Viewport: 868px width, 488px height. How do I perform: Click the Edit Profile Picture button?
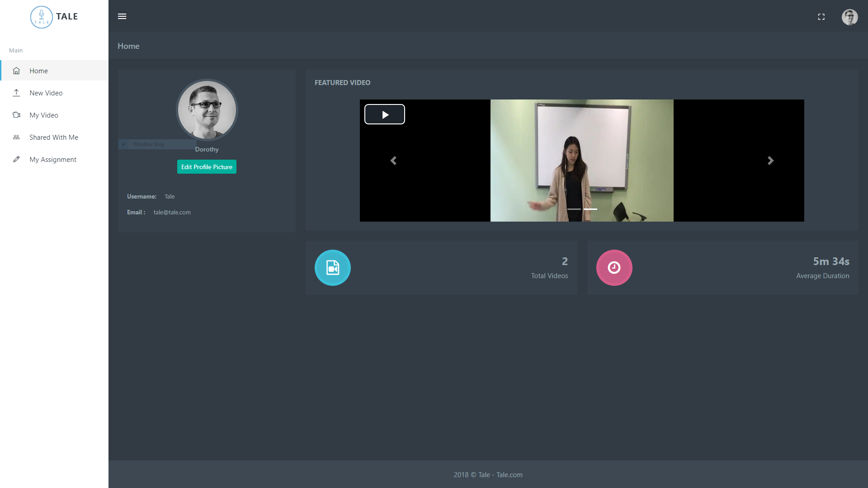pyautogui.click(x=207, y=166)
